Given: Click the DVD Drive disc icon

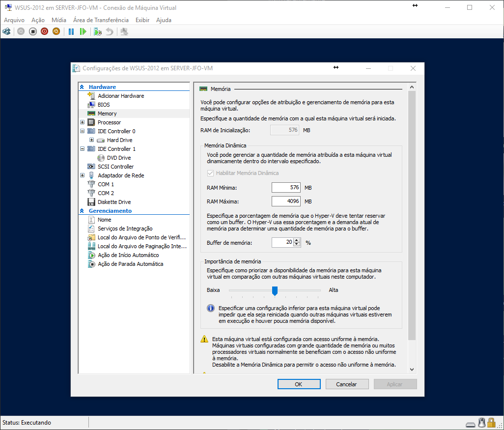Looking at the screenshot, I should coord(101,158).
